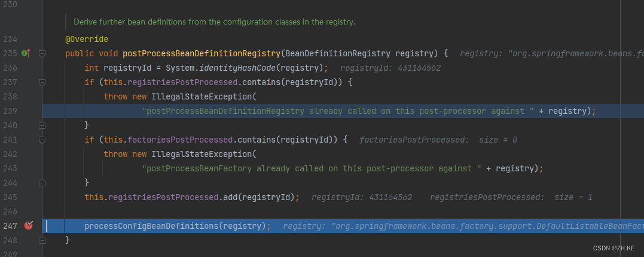This screenshot has width=644, height=257.
Task: Click registriesPostProcessed field on line 237
Action: pyautogui.click(x=182, y=82)
